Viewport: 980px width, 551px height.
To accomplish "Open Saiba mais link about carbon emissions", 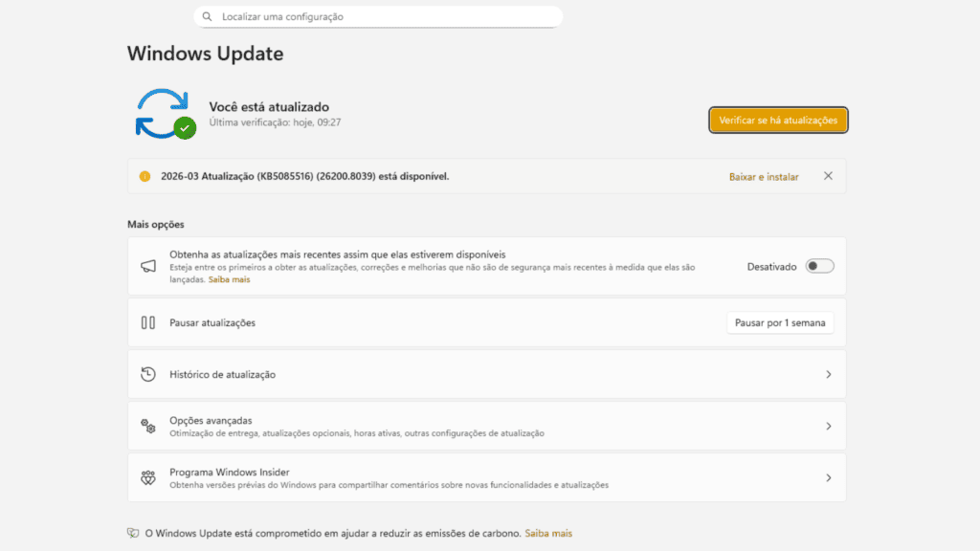I will (548, 534).
